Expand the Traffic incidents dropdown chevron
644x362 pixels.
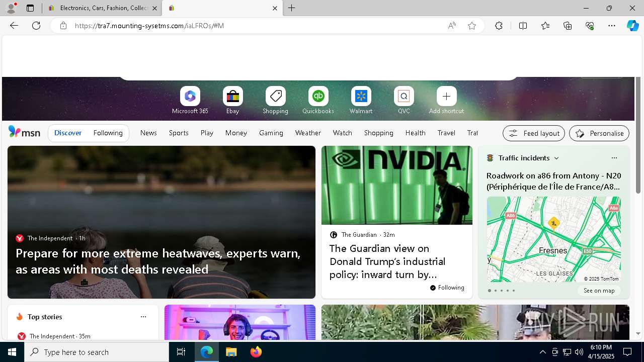point(556,158)
